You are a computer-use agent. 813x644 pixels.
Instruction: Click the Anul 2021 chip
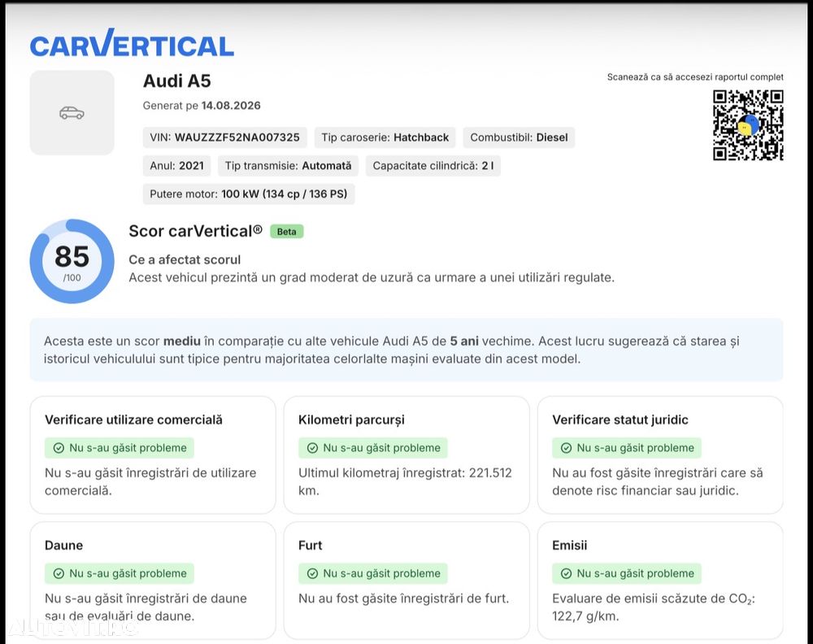(x=176, y=166)
